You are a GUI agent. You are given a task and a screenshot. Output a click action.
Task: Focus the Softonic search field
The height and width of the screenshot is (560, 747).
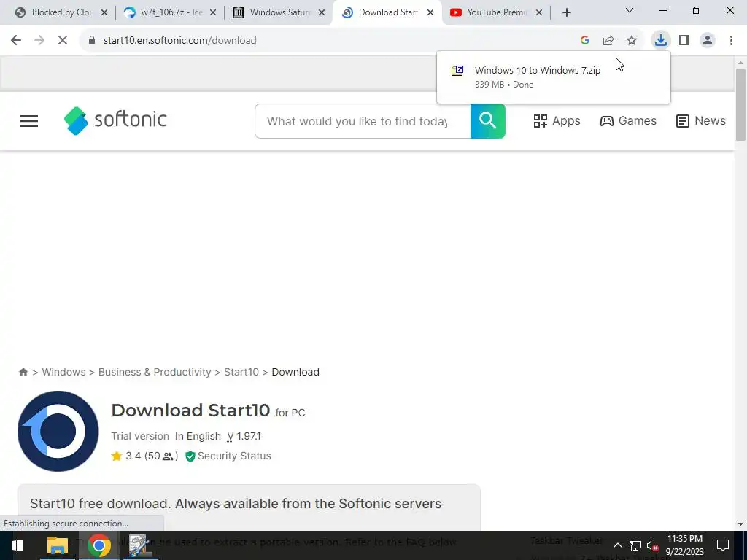click(363, 121)
